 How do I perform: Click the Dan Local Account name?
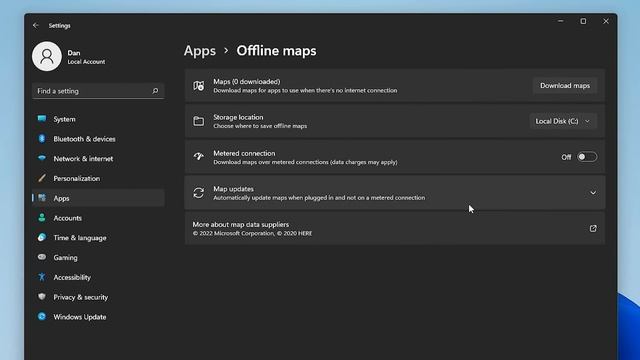pyautogui.click(x=86, y=57)
